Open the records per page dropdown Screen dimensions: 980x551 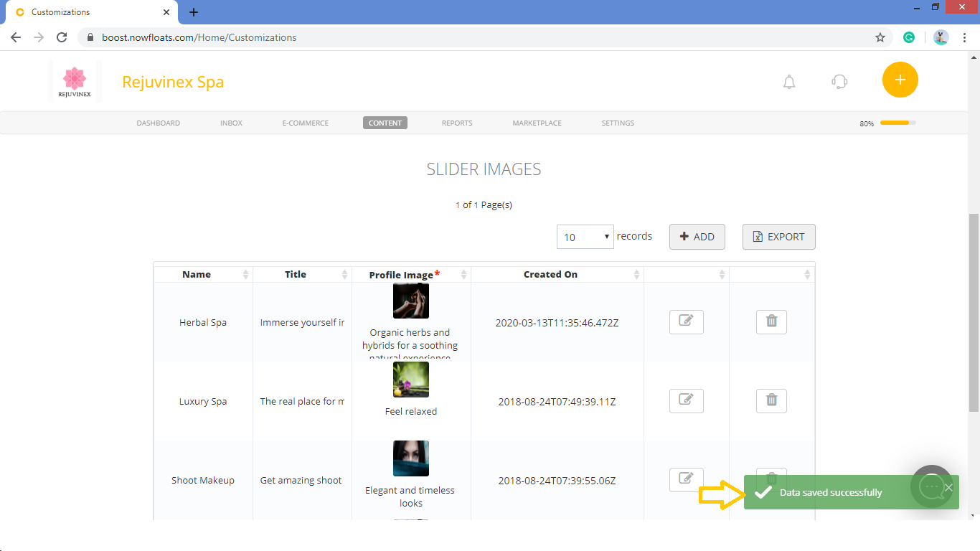[585, 237]
